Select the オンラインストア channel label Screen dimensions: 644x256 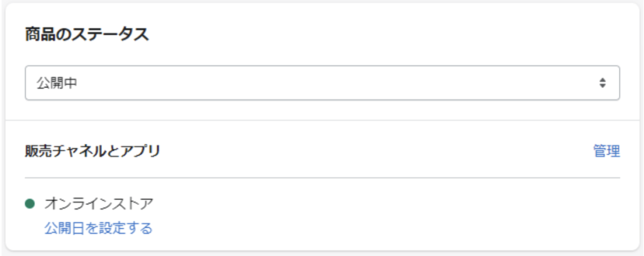[x=99, y=204]
